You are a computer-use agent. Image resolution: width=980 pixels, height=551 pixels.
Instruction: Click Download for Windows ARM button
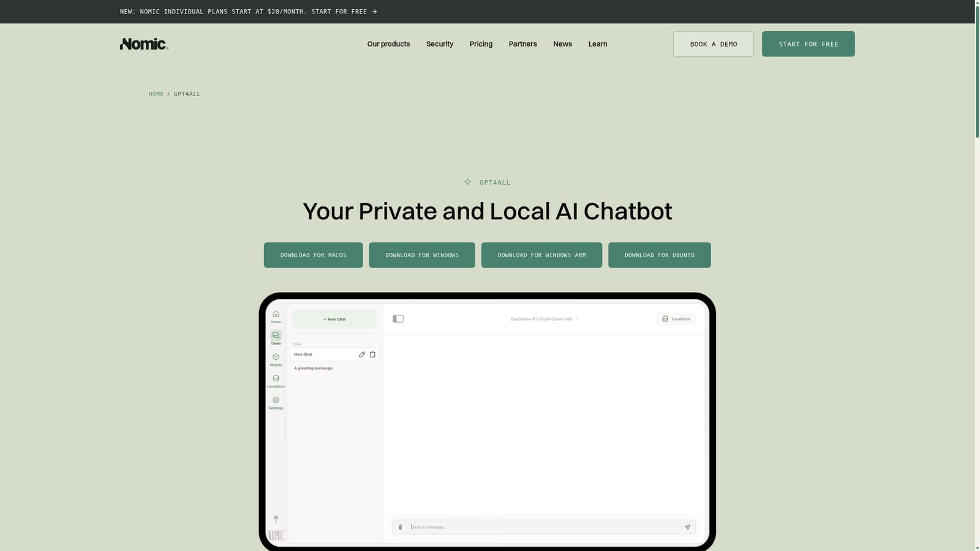[541, 255]
